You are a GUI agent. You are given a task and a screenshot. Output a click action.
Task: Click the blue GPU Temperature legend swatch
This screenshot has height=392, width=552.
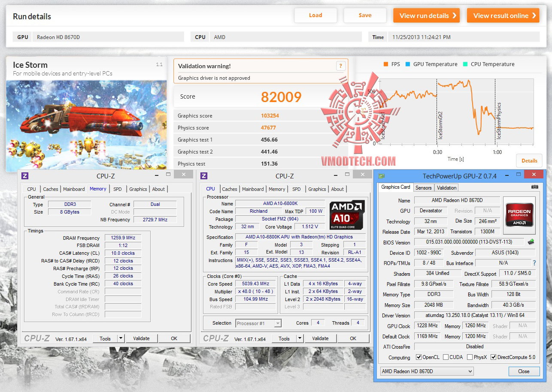click(407, 64)
